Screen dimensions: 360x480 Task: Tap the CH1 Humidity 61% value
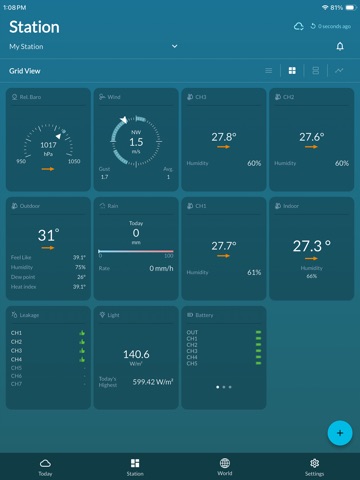[x=254, y=272]
